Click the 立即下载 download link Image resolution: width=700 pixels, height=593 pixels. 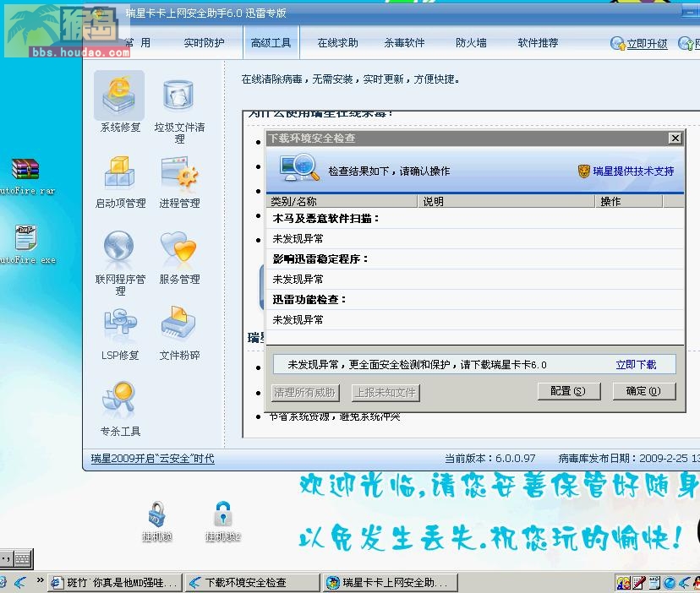click(636, 365)
